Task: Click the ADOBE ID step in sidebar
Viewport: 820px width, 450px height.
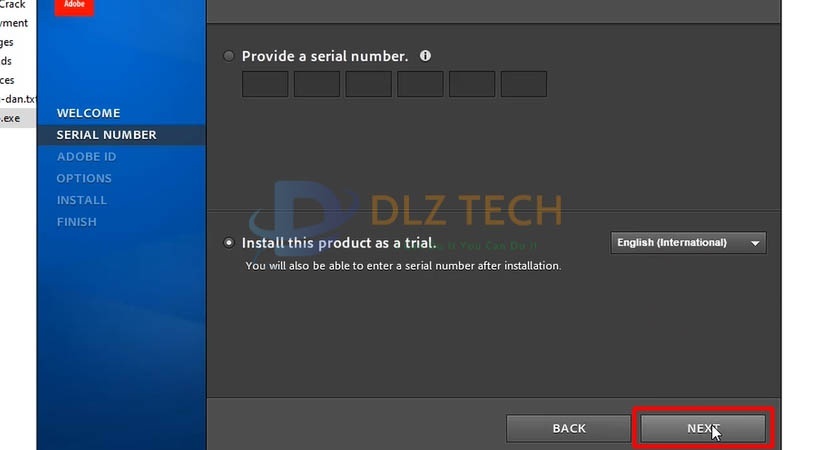Action: pos(86,157)
